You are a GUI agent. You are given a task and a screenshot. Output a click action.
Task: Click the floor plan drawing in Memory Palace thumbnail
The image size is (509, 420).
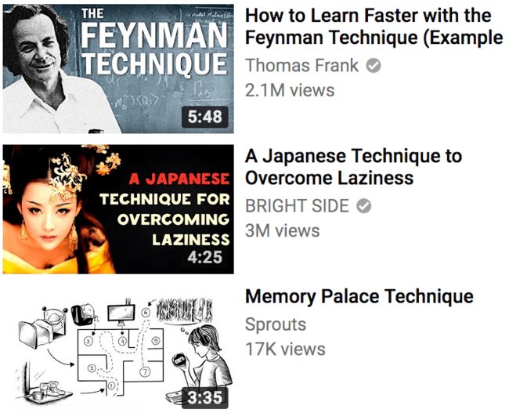click(120, 362)
